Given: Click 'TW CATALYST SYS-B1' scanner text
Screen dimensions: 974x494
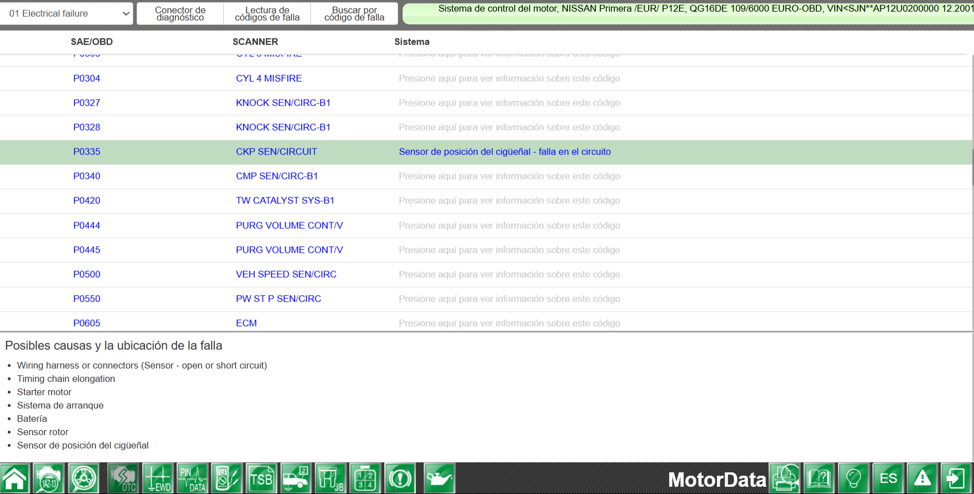Looking at the screenshot, I should click(284, 200).
